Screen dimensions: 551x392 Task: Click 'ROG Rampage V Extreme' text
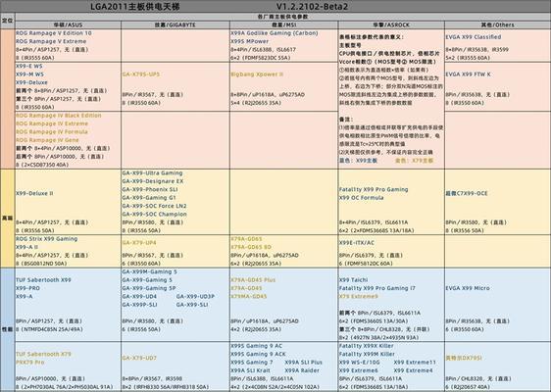(x=51, y=41)
